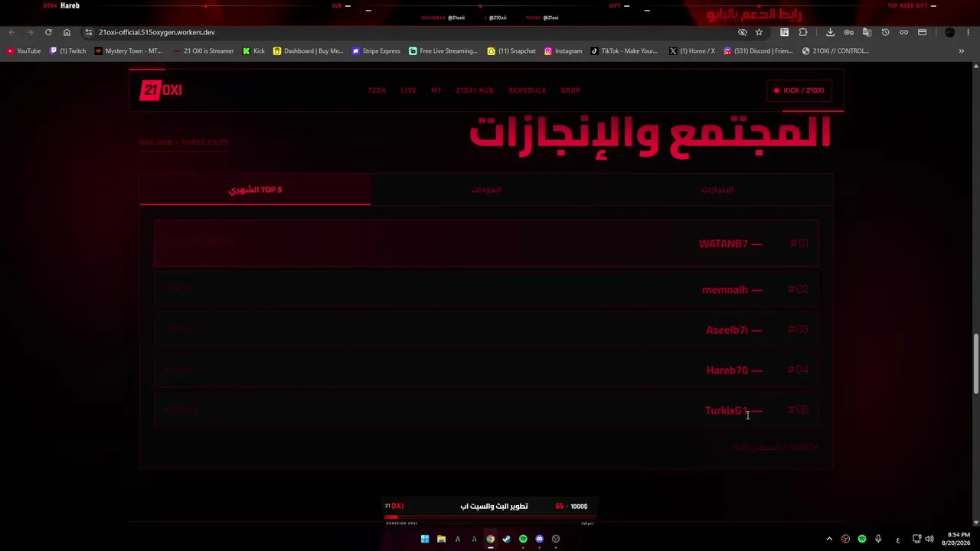Open the Mystery Town bookmark

tap(128, 51)
